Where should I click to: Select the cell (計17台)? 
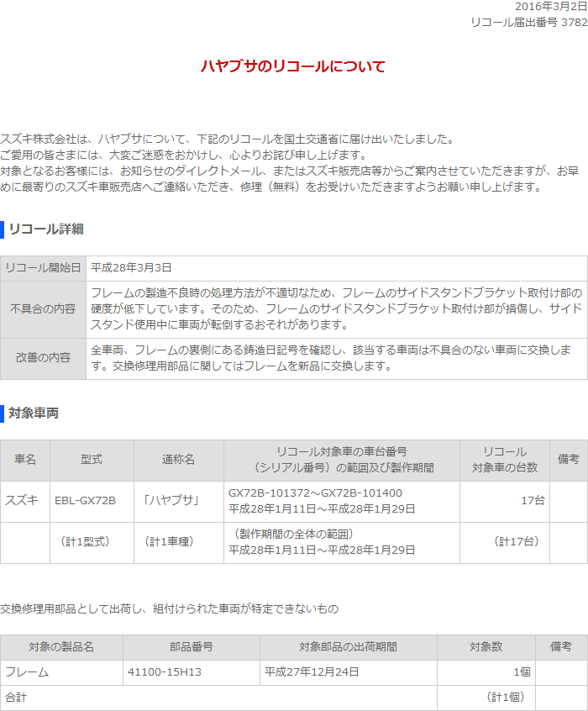tap(505, 543)
